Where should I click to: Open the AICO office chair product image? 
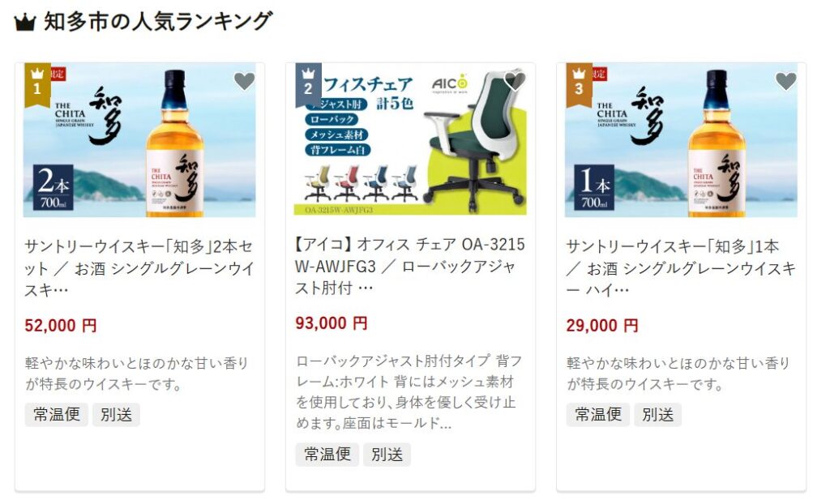click(410, 139)
